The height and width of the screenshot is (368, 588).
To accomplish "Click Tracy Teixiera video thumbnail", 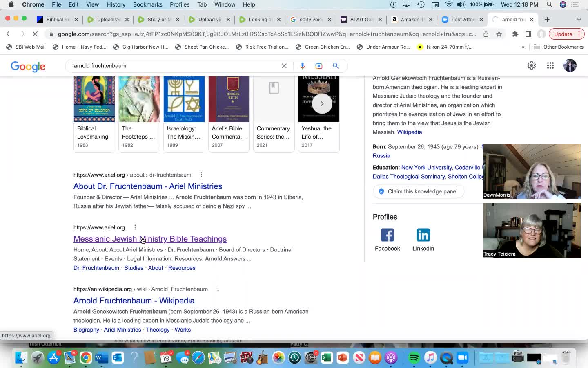I will [532, 230].
